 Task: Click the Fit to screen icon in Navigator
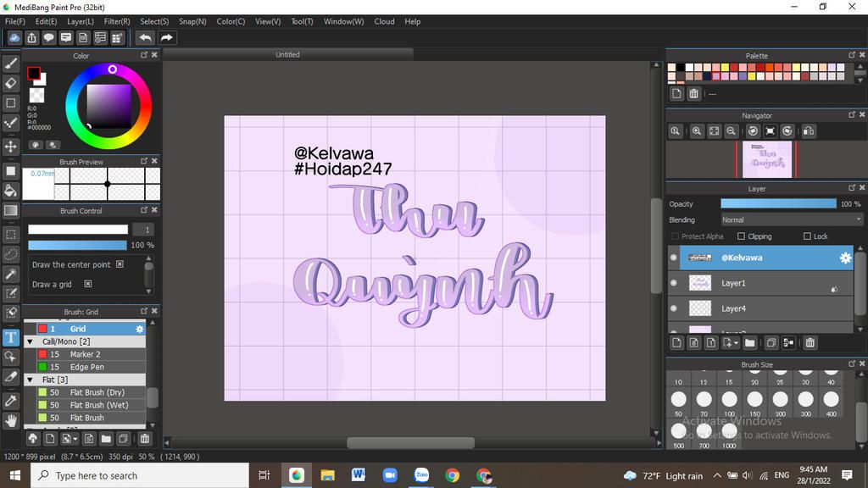(x=714, y=131)
